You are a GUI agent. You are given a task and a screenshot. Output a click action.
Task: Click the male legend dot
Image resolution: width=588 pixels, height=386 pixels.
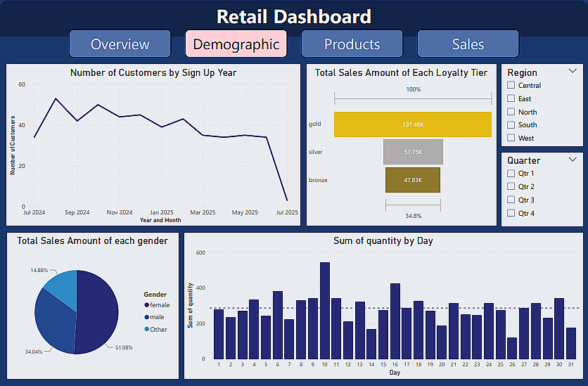(146, 317)
